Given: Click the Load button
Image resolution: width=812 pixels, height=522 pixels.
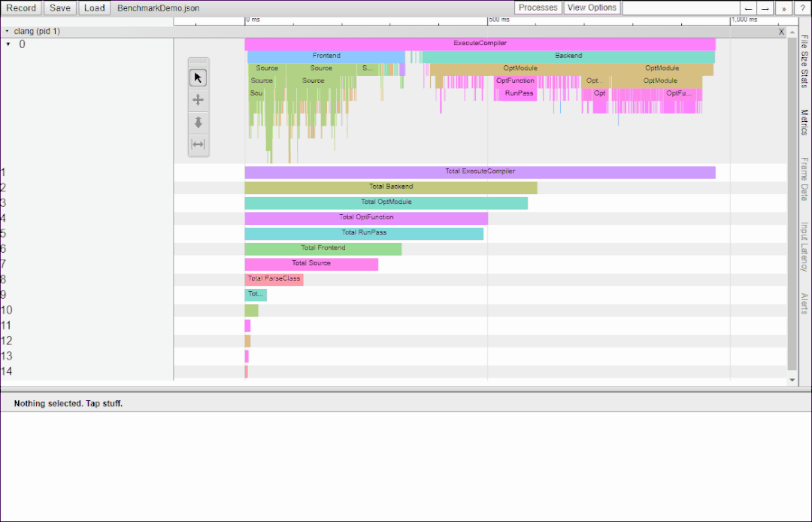Looking at the screenshot, I should [x=95, y=8].
